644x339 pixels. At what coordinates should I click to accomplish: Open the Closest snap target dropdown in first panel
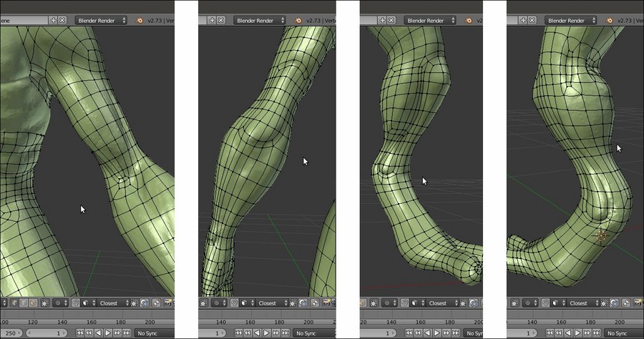114,303
